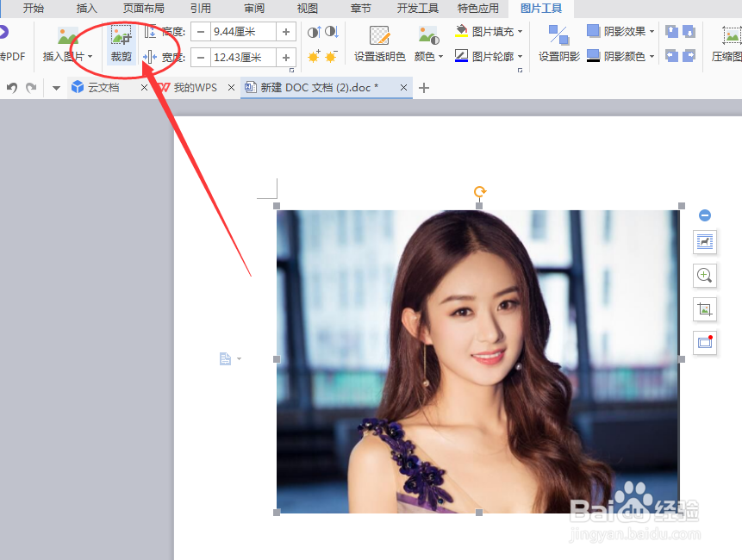Image resolution: width=742 pixels, height=560 pixels.
Task: Click the orange rotate handle above picture
Action: [480, 191]
